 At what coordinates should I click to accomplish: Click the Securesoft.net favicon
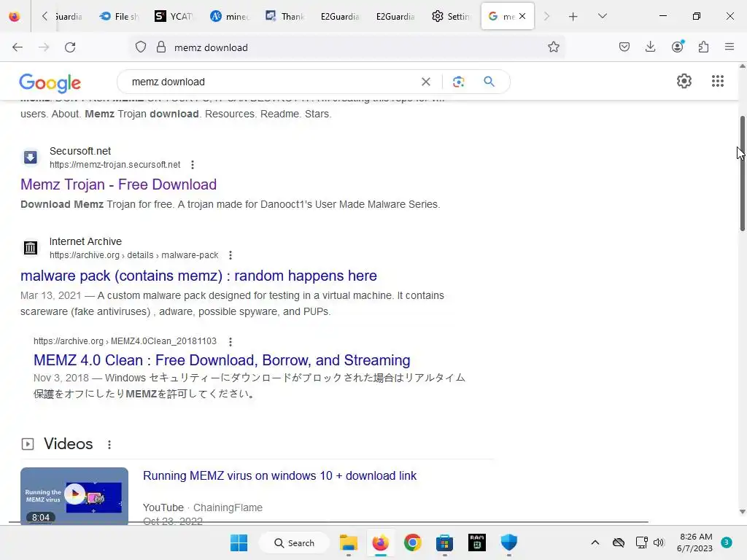(31, 157)
